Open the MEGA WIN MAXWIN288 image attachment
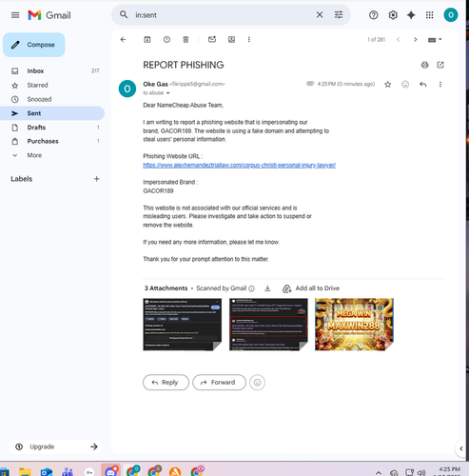The height and width of the screenshot is (476, 469). click(354, 325)
